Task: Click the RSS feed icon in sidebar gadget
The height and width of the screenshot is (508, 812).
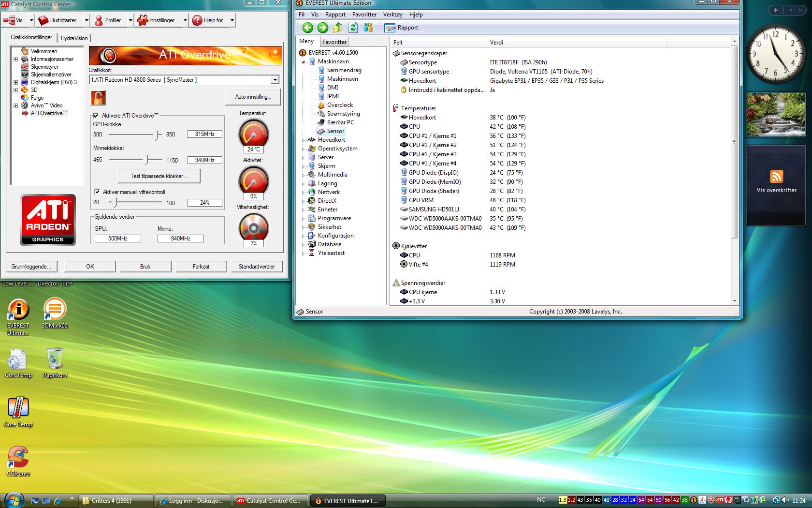Action: click(x=776, y=176)
